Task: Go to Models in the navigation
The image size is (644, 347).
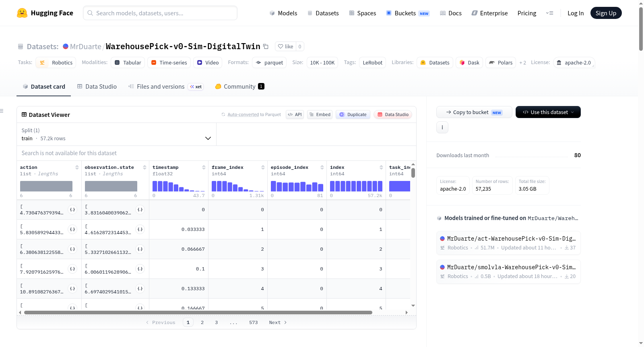Action: click(283, 13)
